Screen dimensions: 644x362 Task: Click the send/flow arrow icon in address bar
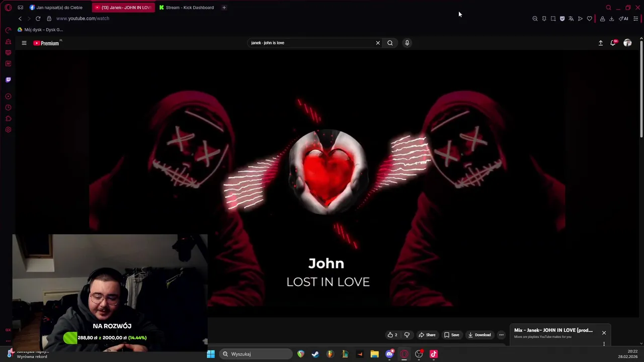click(x=580, y=19)
